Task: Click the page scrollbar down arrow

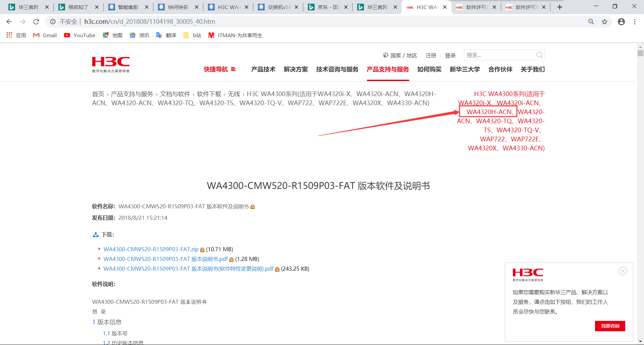Action: [641, 341]
